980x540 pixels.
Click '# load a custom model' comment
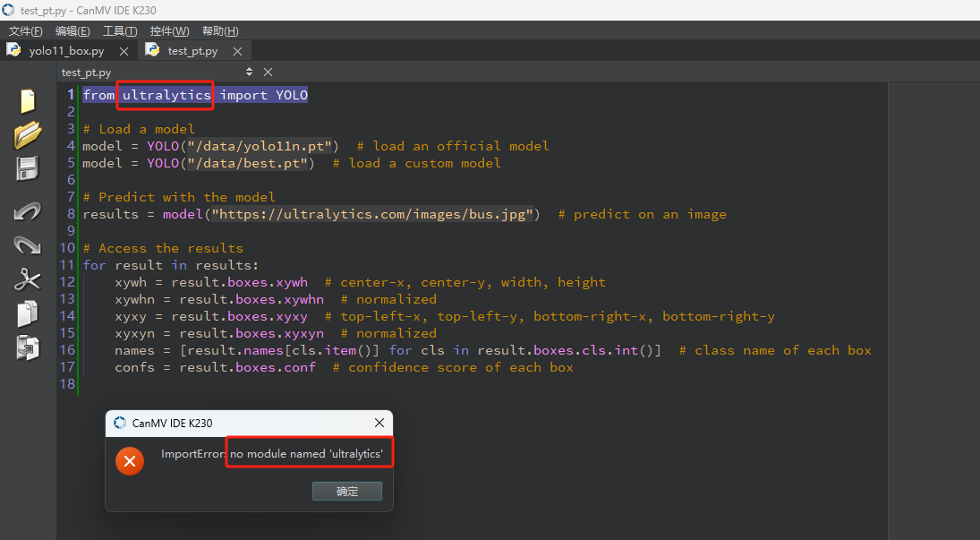pyautogui.click(x=416, y=163)
